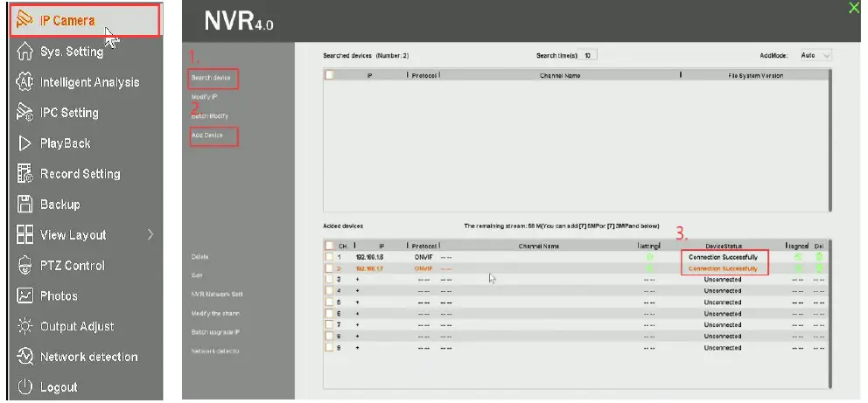
Task: Check the box for channel 6
Action: point(329,314)
